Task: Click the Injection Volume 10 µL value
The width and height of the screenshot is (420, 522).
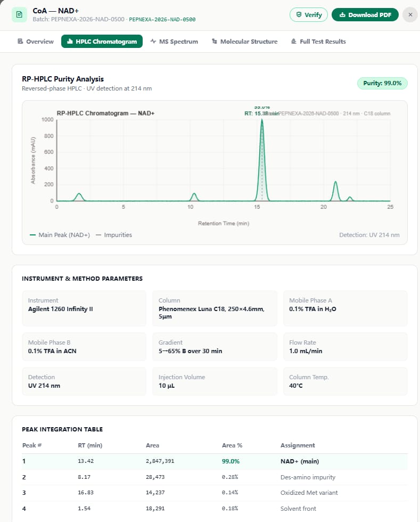Action: click(167, 386)
